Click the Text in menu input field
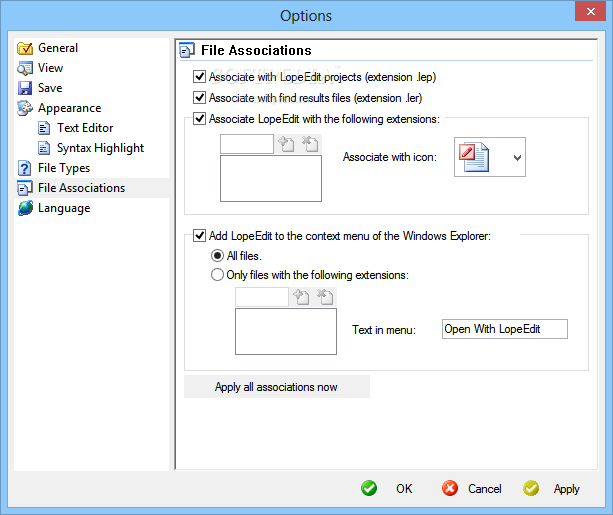 (505, 329)
